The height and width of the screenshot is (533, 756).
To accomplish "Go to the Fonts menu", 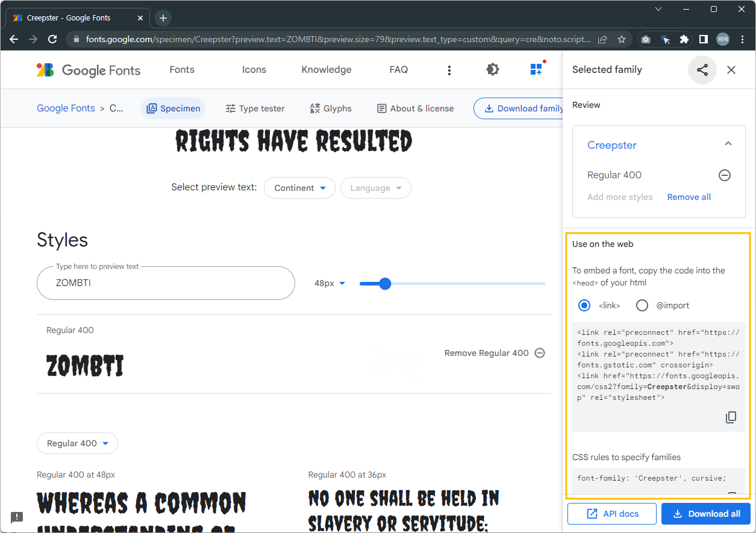I will 182,70.
